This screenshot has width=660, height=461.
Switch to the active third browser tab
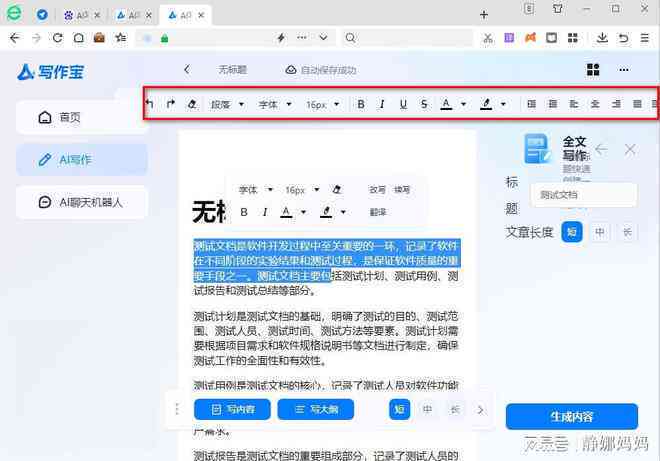click(186, 15)
